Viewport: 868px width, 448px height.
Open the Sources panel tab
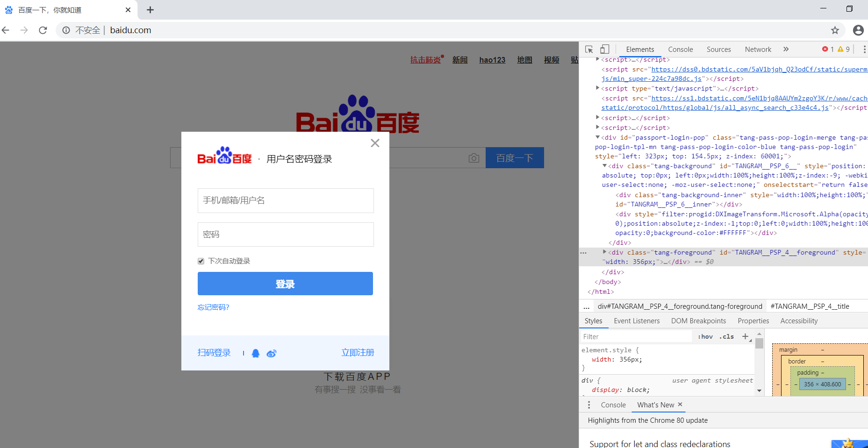pos(719,49)
